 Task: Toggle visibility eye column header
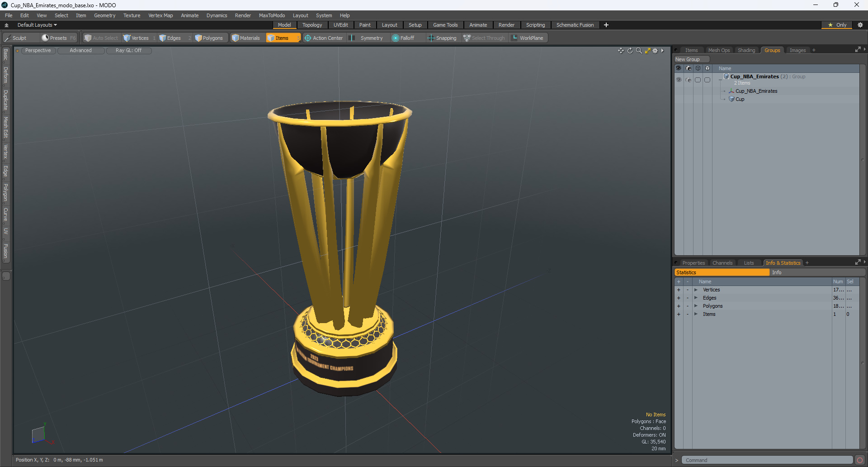(x=679, y=68)
